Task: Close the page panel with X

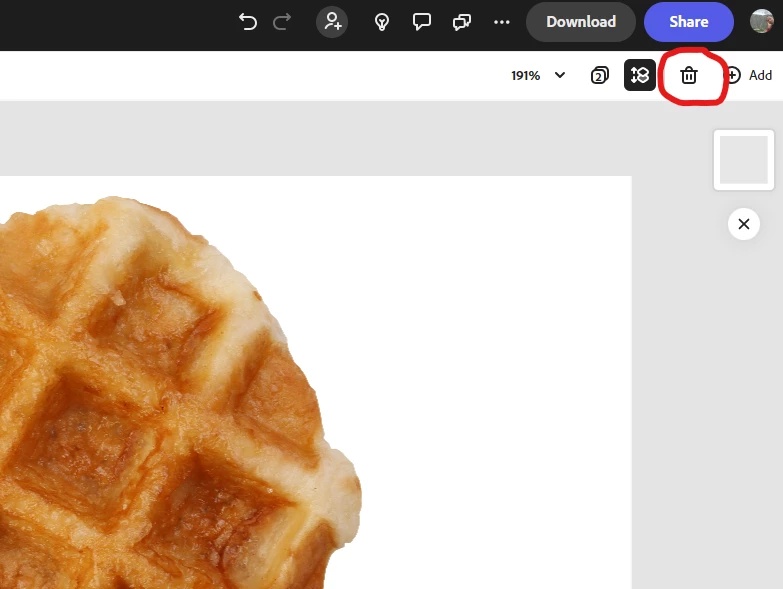Action: (744, 224)
